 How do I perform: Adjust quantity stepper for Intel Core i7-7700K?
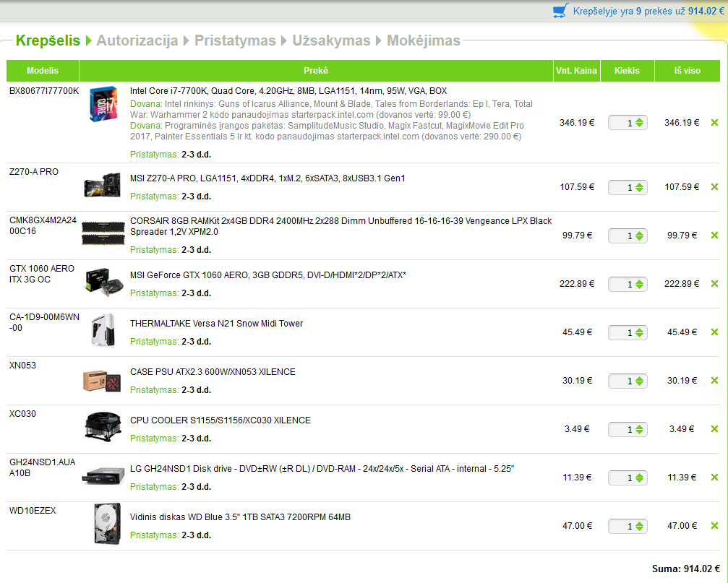[x=639, y=122]
